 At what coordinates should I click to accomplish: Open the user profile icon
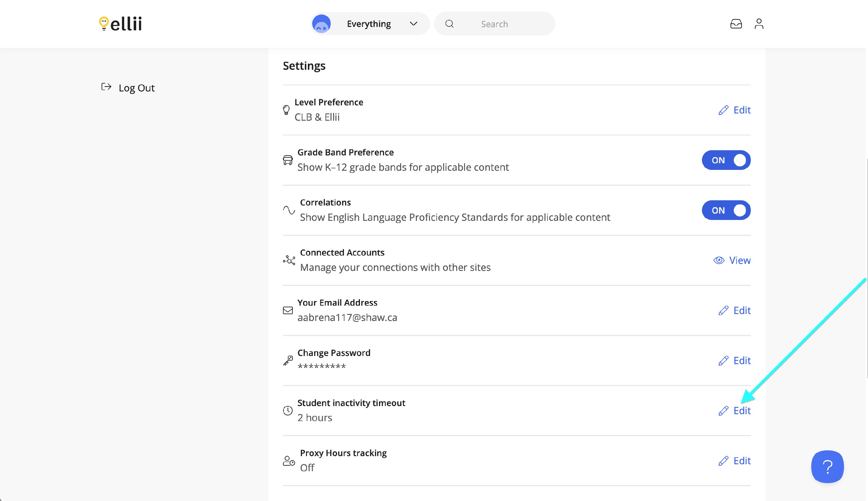(x=759, y=24)
